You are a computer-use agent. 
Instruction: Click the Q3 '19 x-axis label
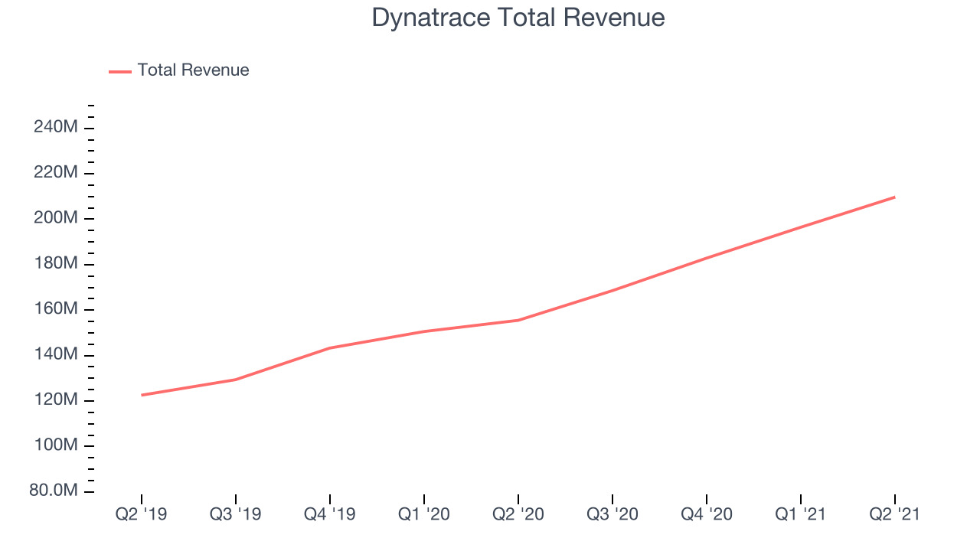click(235, 514)
